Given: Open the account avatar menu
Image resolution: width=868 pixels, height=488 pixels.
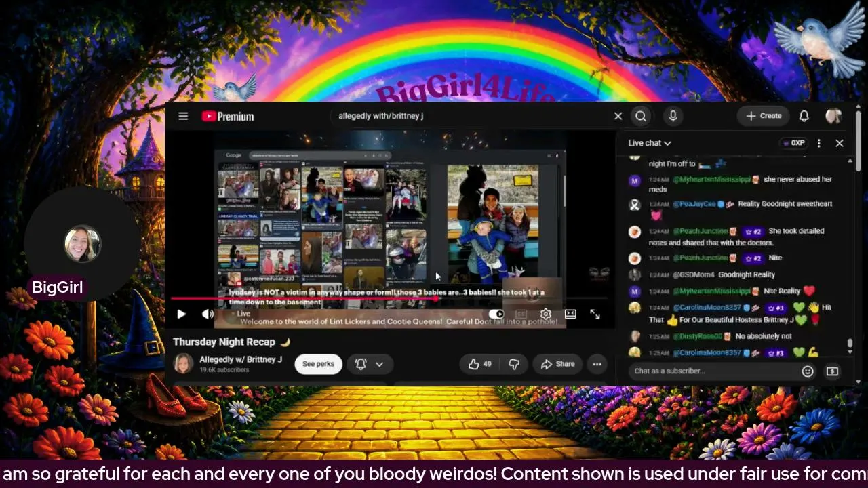Looking at the screenshot, I should 833,116.
